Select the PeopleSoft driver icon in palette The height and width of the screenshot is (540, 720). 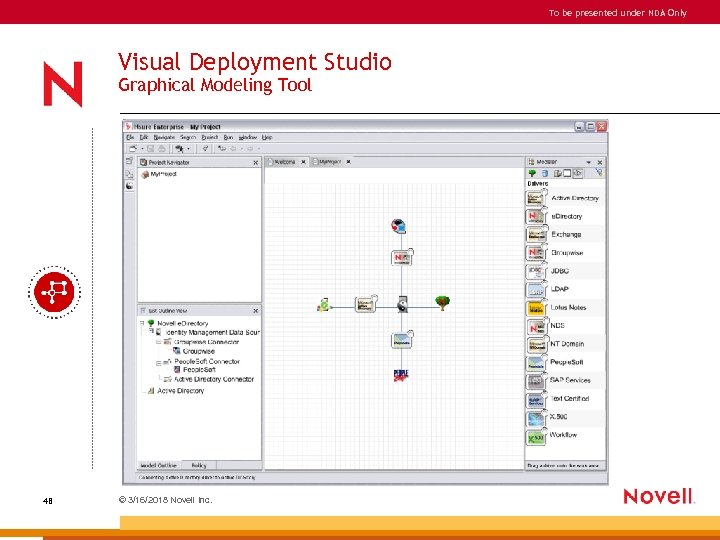pyautogui.click(x=535, y=363)
